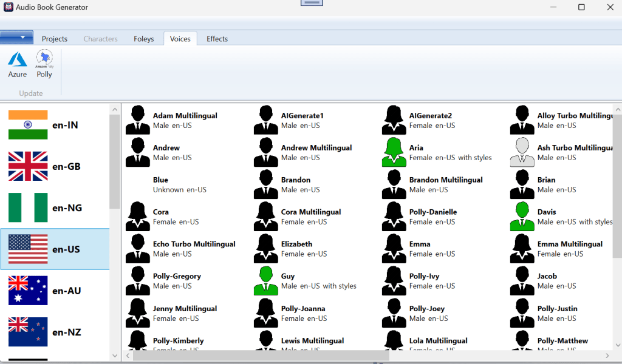Select the Australia flag en-AU locale
The image size is (622, 364).
pos(28,291)
